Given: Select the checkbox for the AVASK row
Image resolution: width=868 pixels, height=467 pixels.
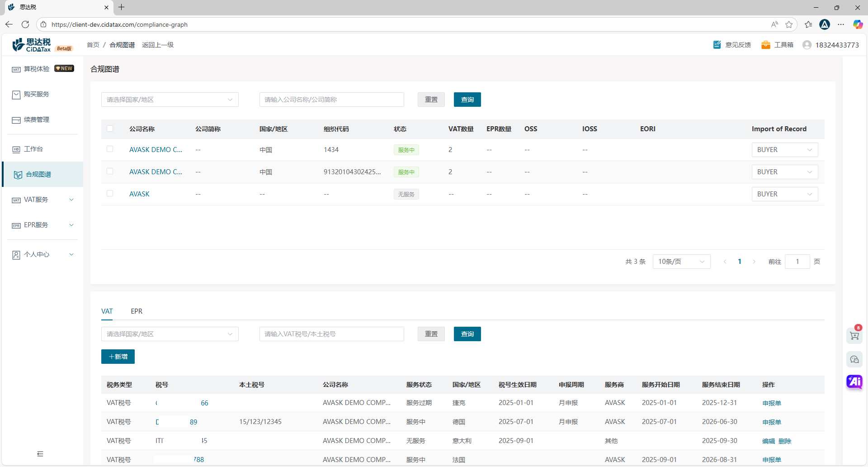Looking at the screenshot, I should coord(110,193).
